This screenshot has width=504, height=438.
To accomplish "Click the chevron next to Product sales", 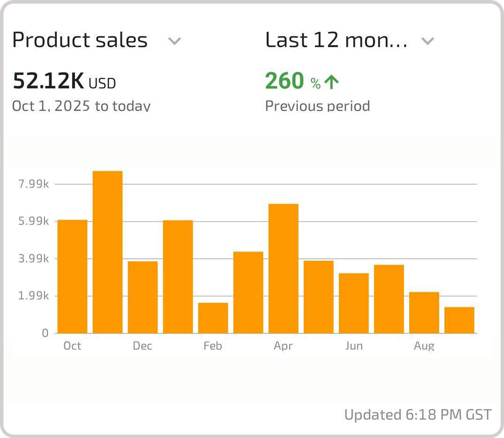I will point(174,41).
